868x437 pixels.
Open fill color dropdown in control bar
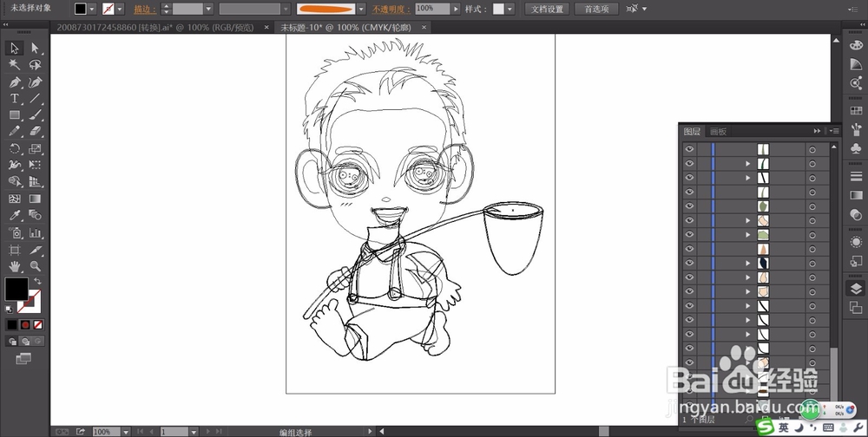pos(92,9)
